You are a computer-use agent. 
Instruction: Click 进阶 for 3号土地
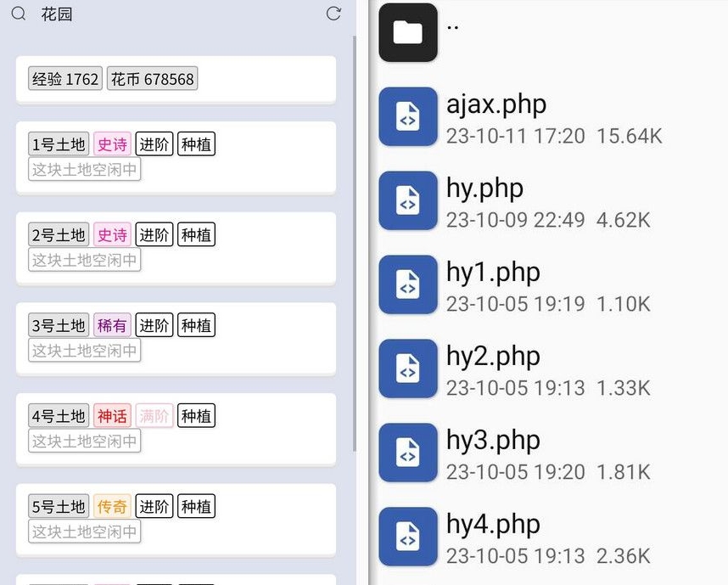[154, 325]
